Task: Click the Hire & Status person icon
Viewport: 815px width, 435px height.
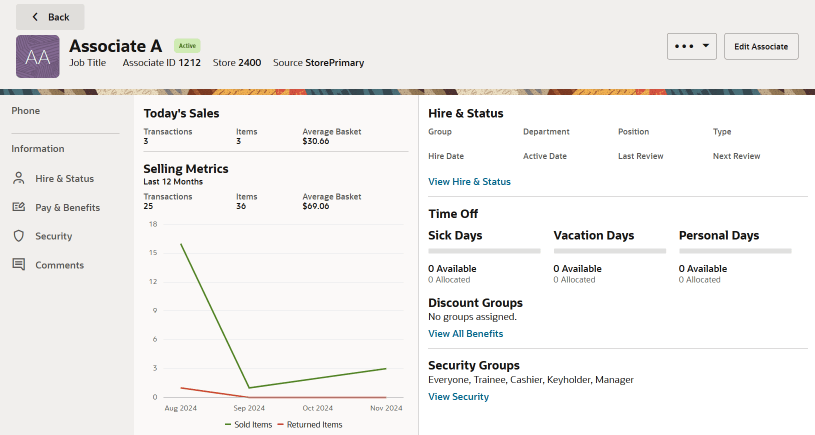Action: [19, 178]
